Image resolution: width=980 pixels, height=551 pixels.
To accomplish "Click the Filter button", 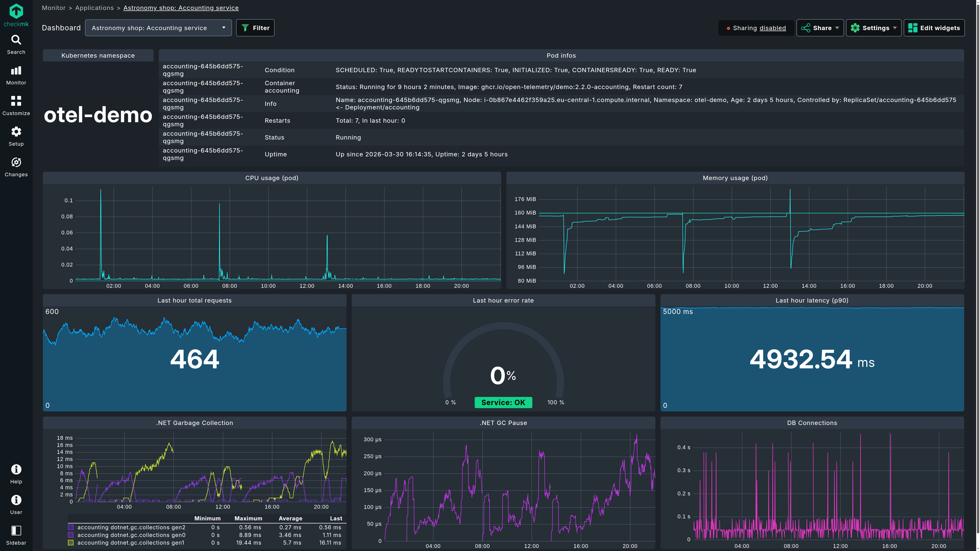I will point(255,28).
